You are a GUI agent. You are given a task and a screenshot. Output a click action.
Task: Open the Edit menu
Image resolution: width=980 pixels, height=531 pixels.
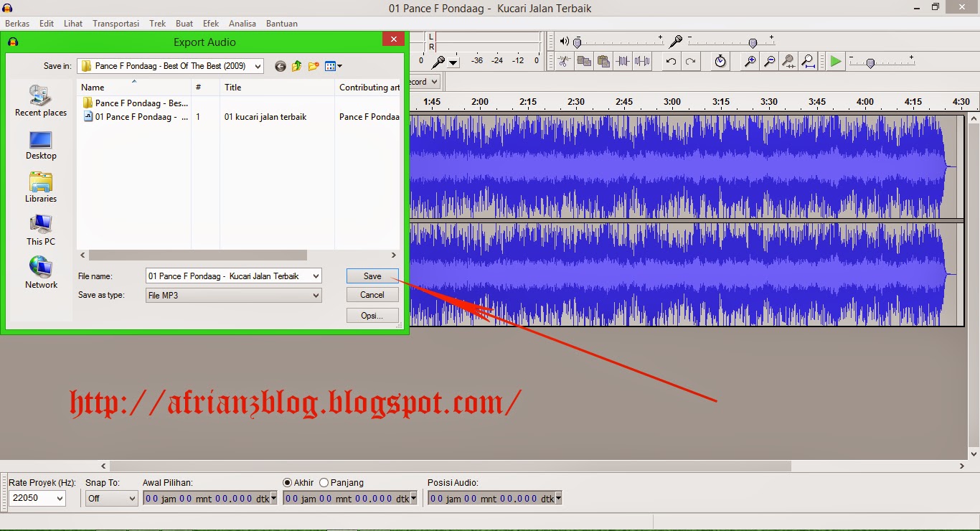47,24
